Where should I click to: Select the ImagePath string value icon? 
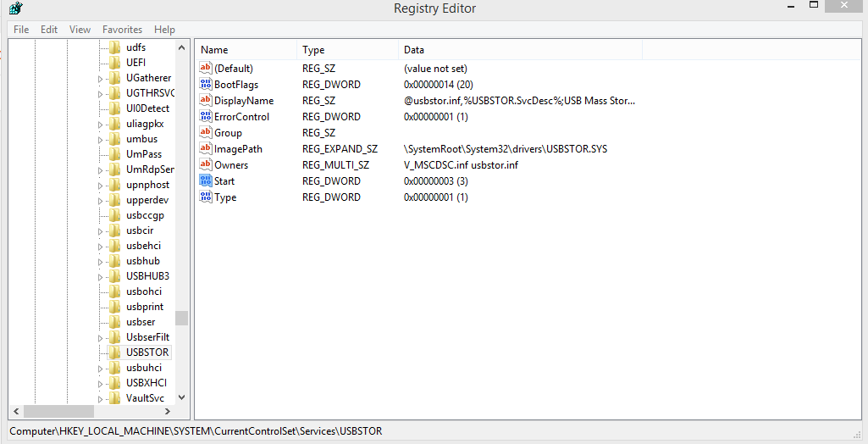pos(206,148)
